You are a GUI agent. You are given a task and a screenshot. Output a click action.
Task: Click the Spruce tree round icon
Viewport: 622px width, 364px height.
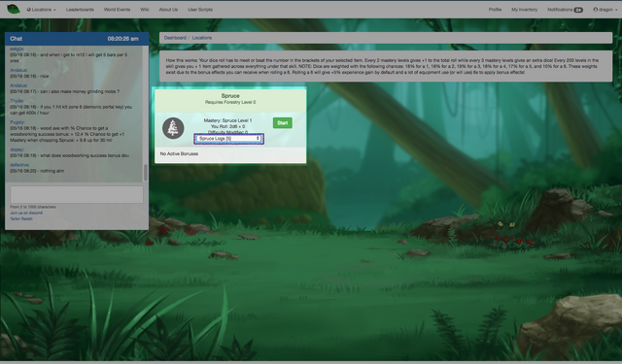[x=173, y=128]
